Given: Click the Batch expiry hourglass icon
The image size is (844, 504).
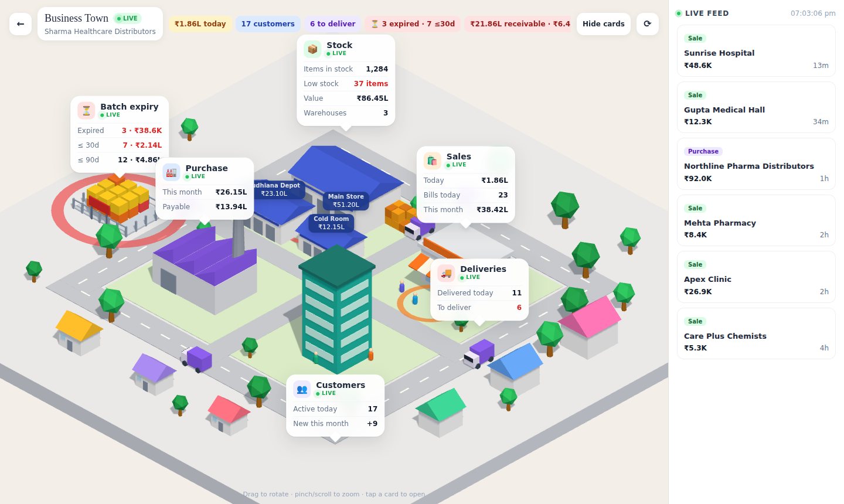Looking at the screenshot, I should pos(86,110).
